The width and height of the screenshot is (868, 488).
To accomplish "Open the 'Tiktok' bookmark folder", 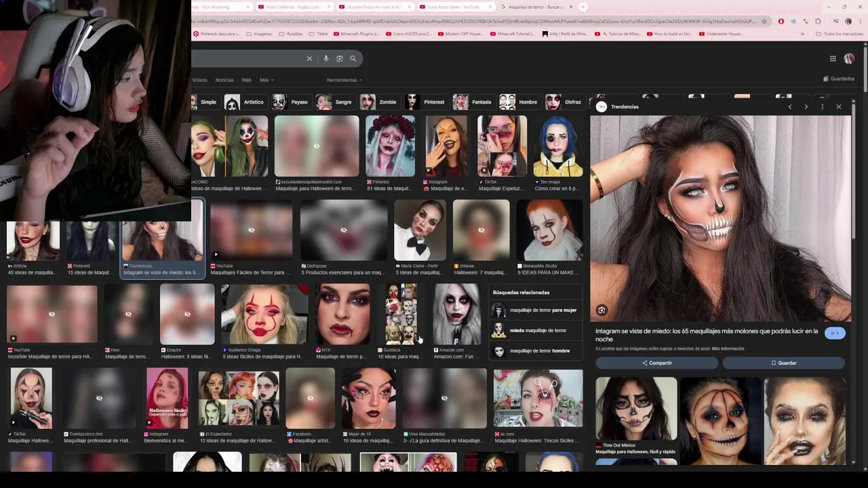I will 319,34.
